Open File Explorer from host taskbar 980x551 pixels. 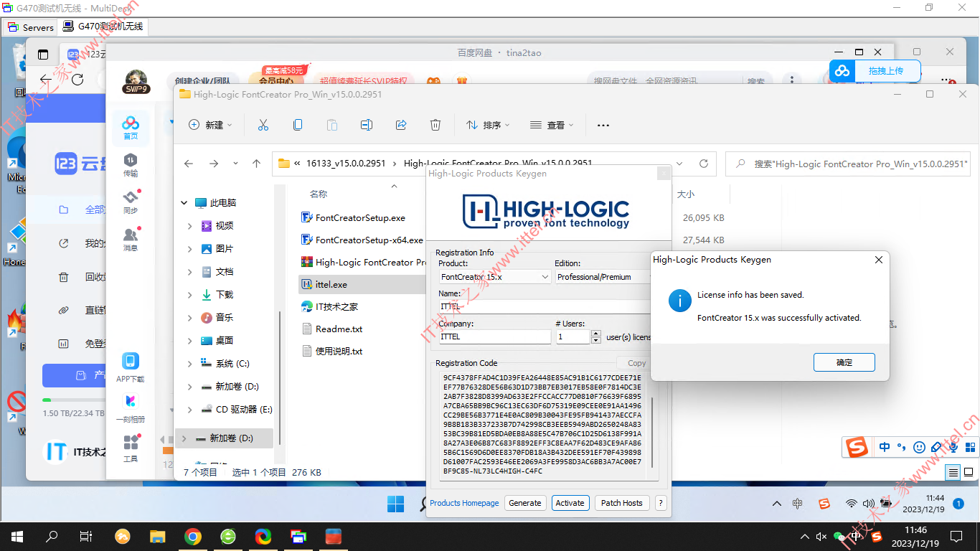point(157,536)
